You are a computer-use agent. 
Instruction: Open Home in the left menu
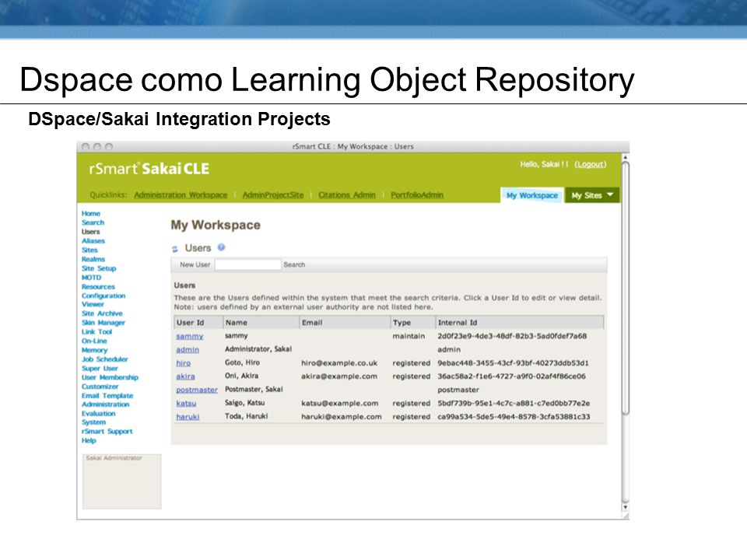[91, 213]
